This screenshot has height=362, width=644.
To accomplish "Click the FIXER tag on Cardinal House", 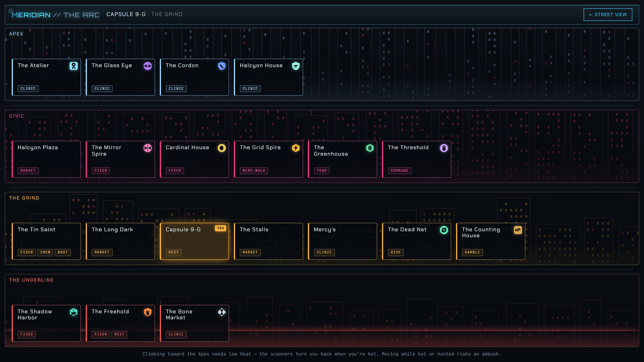I will pyautogui.click(x=175, y=171).
